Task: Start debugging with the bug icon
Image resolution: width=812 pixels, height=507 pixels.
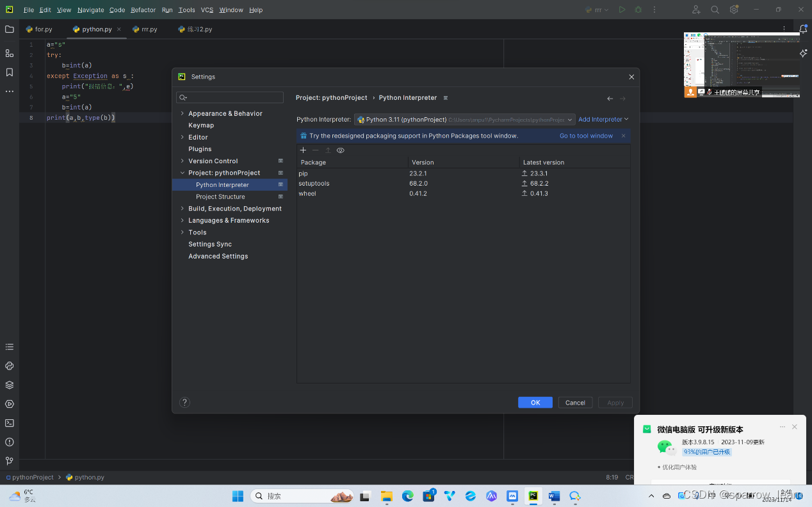Action: 638,10
